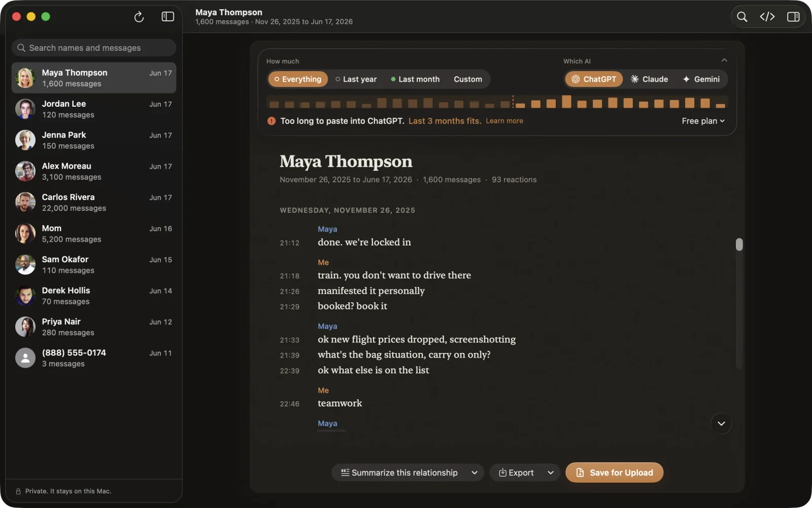Click the refresh conversations icon
Screen dimensions: 812x508
(139, 17)
